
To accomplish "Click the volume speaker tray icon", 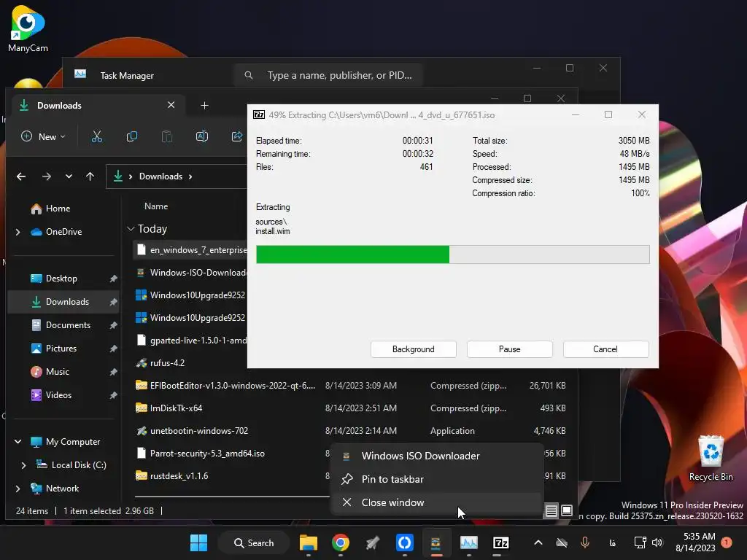I will tap(657, 542).
